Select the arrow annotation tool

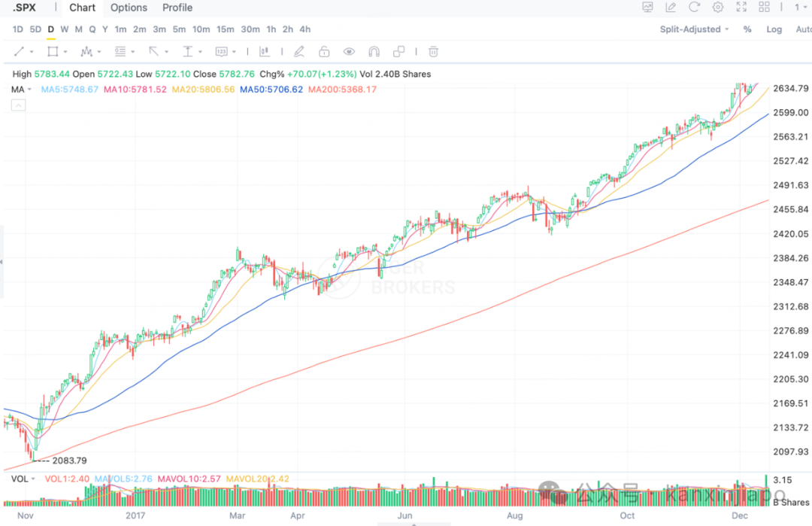[154, 51]
